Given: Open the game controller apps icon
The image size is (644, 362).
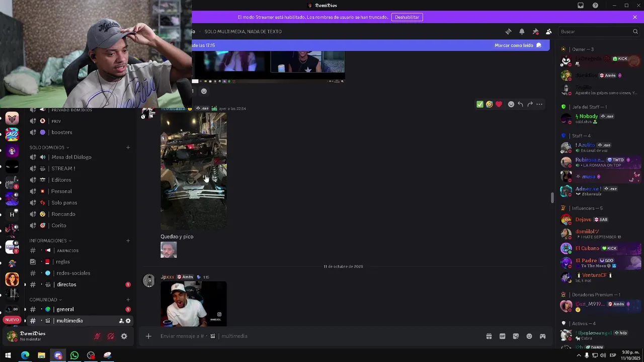Looking at the screenshot, I should 543,336.
